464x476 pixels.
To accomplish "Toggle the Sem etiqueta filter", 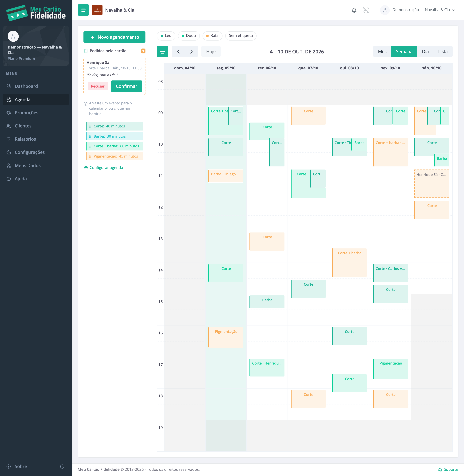I will pos(241,36).
